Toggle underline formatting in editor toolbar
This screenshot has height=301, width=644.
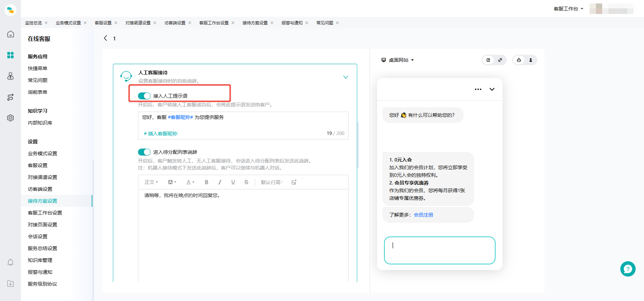click(x=233, y=182)
